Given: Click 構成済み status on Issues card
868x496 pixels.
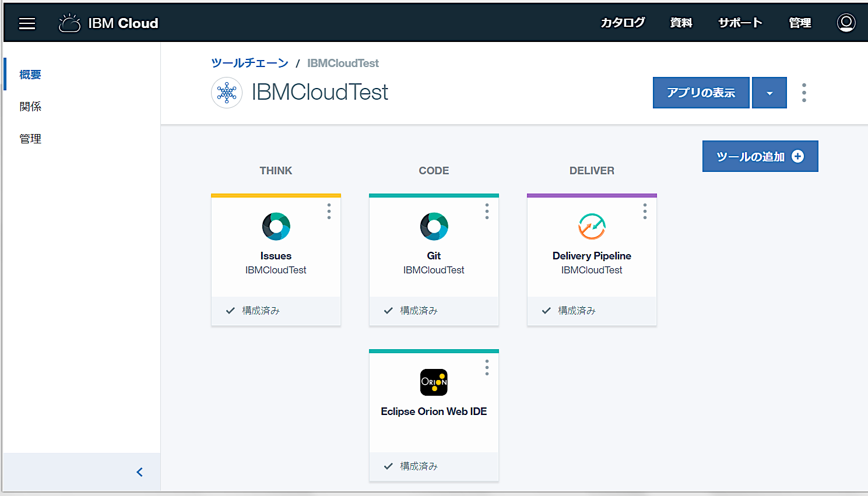Looking at the screenshot, I should pyautogui.click(x=261, y=311).
